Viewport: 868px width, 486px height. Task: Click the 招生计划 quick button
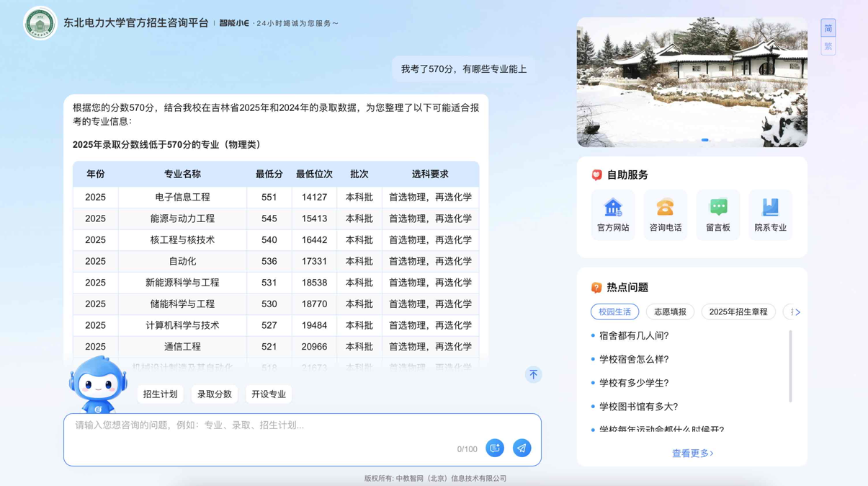160,394
